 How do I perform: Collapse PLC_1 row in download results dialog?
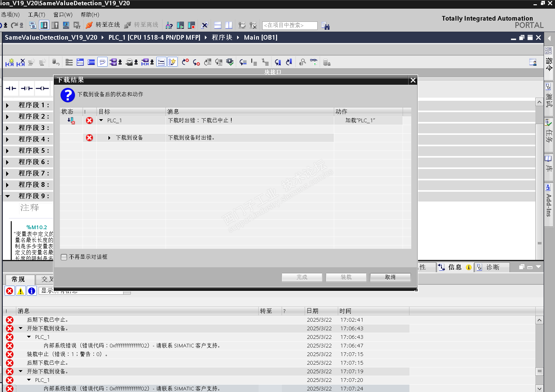click(x=101, y=120)
